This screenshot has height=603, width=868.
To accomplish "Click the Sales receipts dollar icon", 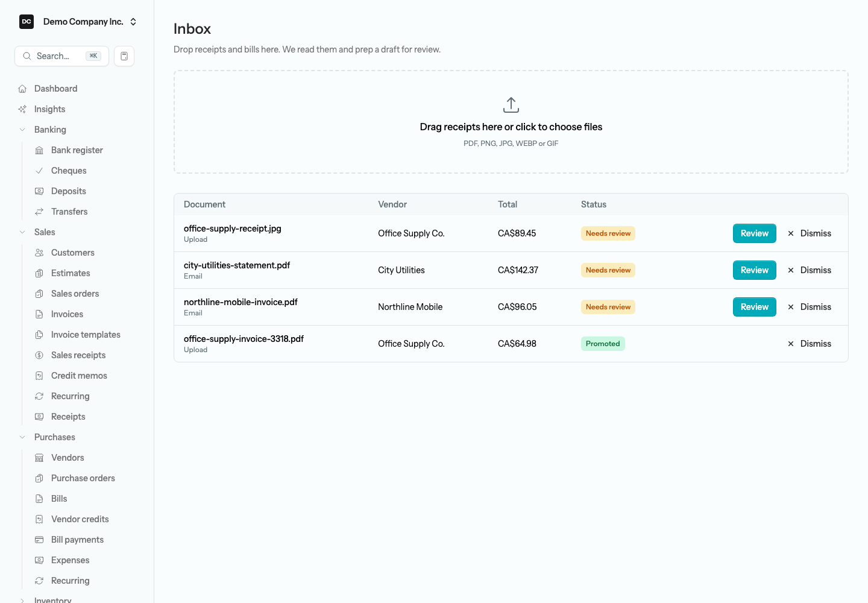I will coord(39,355).
